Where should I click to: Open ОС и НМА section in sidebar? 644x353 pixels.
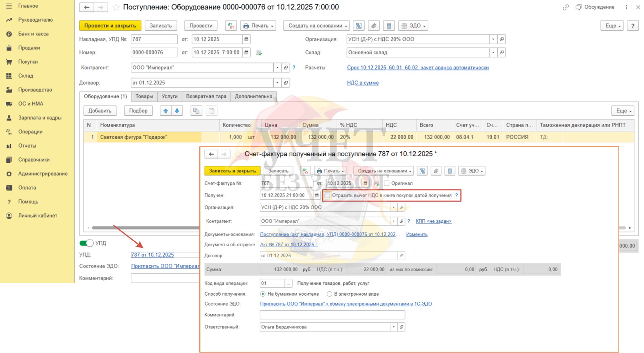(31, 104)
